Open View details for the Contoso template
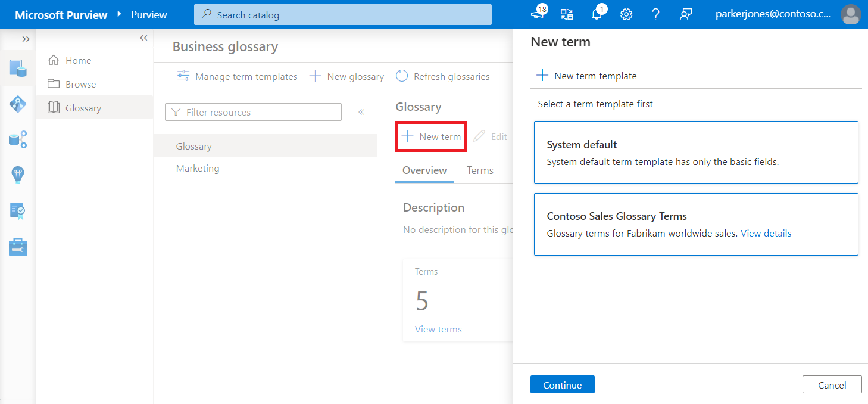This screenshot has width=868, height=404. click(766, 233)
